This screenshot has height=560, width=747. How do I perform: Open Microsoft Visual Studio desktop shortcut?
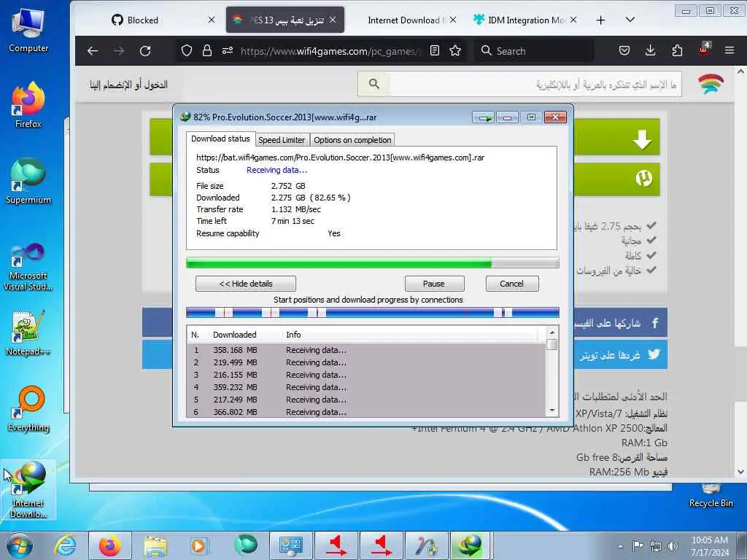click(x=28, y=267)
